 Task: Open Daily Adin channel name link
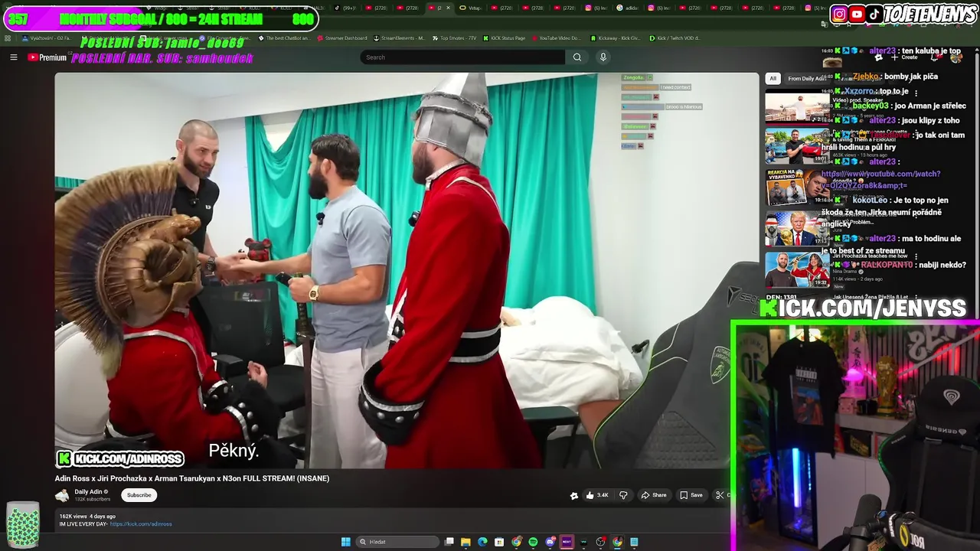point(88,492)
